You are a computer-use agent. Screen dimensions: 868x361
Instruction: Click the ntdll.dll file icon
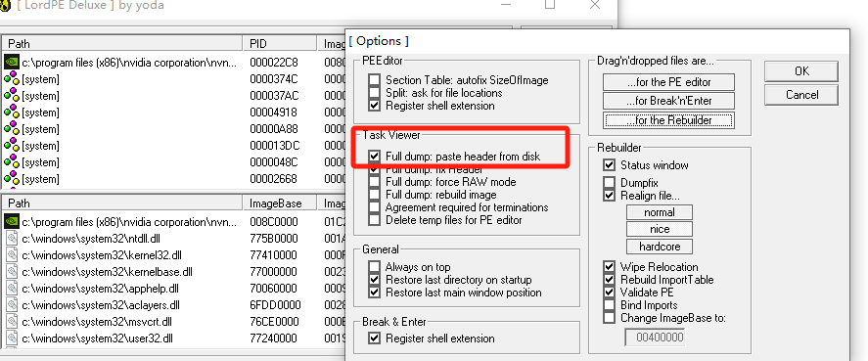(x=12, y=239)
